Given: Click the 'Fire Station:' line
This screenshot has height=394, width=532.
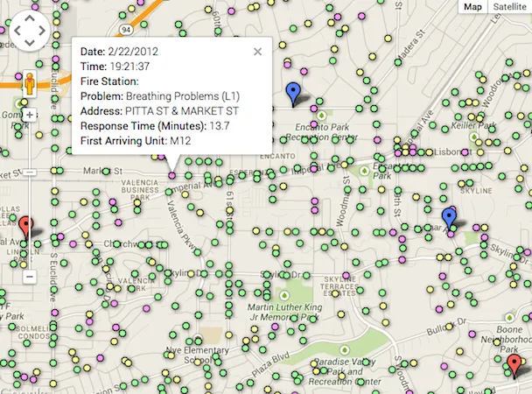Looking at the screenshot, I should tap(109, 81).
